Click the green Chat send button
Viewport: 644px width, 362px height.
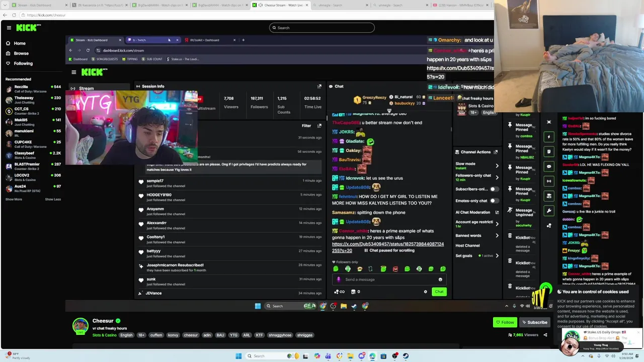pyautogui.click(x=439, y=292)
